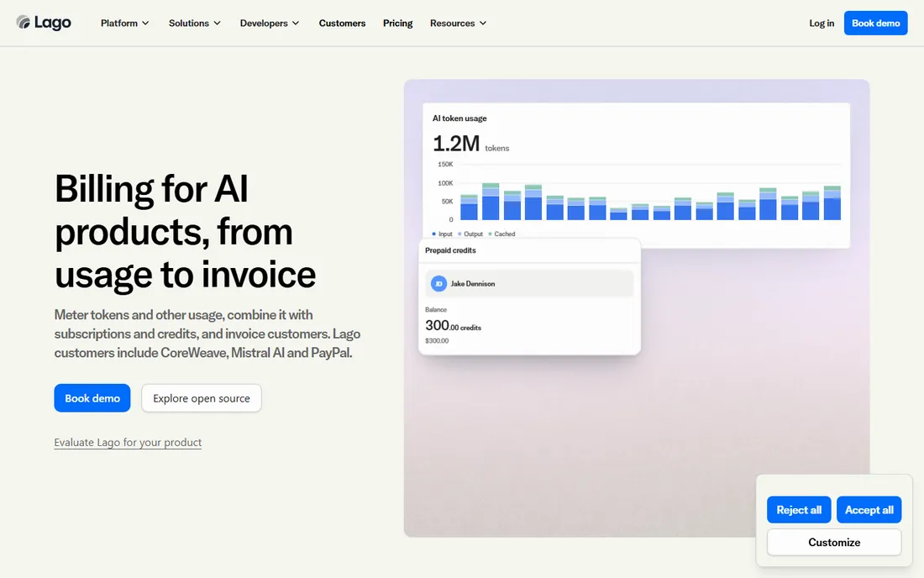Screen dimensions: 924x578
Task: Click the 1.2M tokens value
Action: pos(471,143)
